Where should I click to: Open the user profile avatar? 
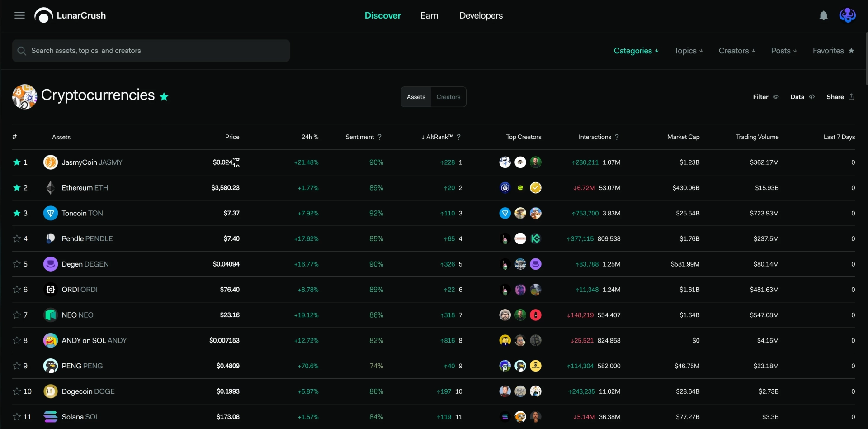tap(847, 15)
